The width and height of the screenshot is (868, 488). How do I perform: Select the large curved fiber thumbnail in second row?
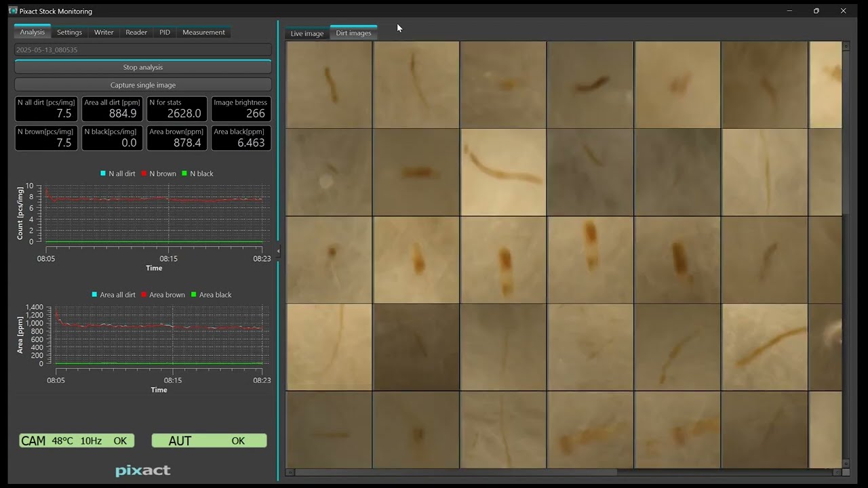tap(503, 172)
